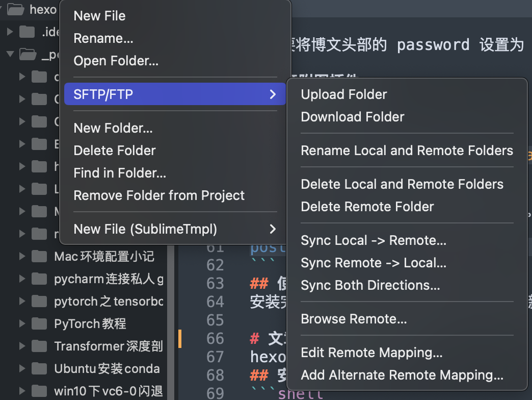532x400 pixels.
Task: Click the folder icon for Ubuntu 安装 conda
Action: point(39,368)
